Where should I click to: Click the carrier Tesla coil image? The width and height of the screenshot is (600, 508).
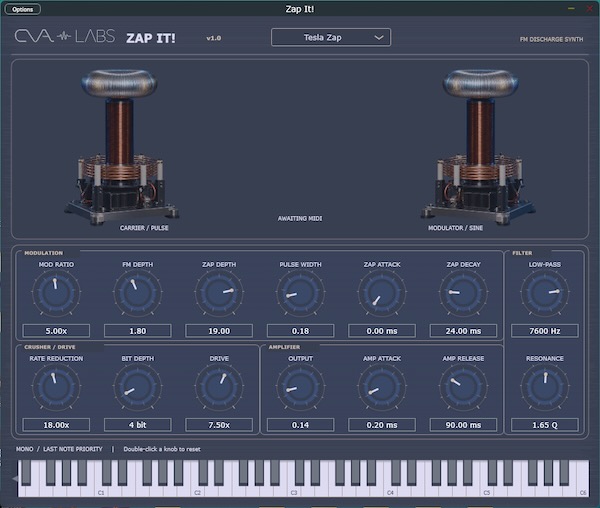tap(121, 147)
